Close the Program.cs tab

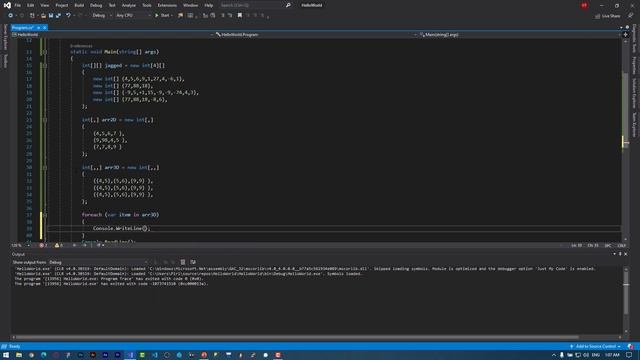(44, 28)
